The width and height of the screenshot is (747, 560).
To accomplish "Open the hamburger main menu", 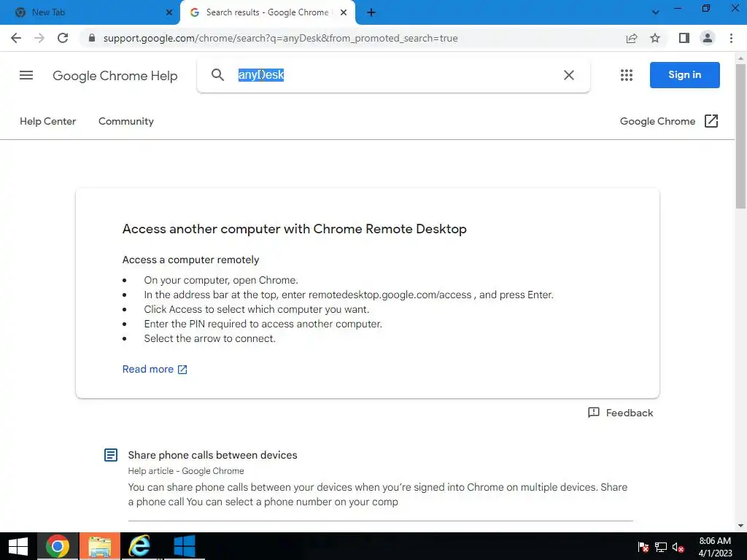I will [x=26, y=75].
